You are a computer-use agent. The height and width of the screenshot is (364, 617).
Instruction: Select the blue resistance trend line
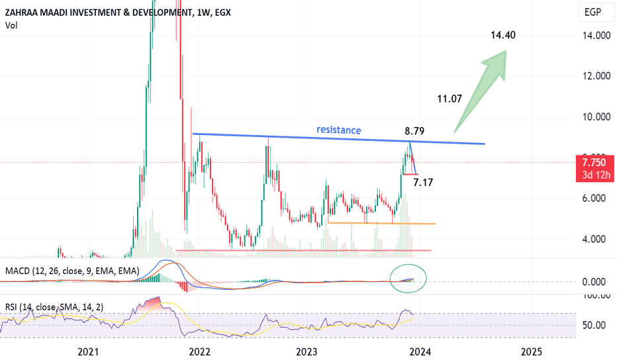pyautogui.click(x=338, y=139)
